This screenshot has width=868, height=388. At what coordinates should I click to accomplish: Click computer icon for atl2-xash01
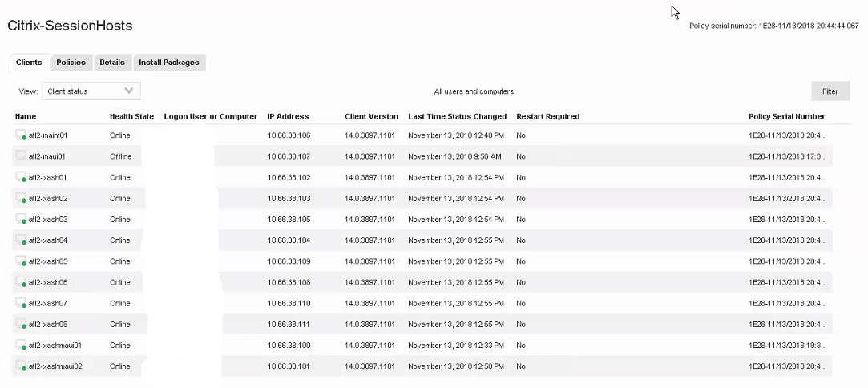(x=21, y=177)
